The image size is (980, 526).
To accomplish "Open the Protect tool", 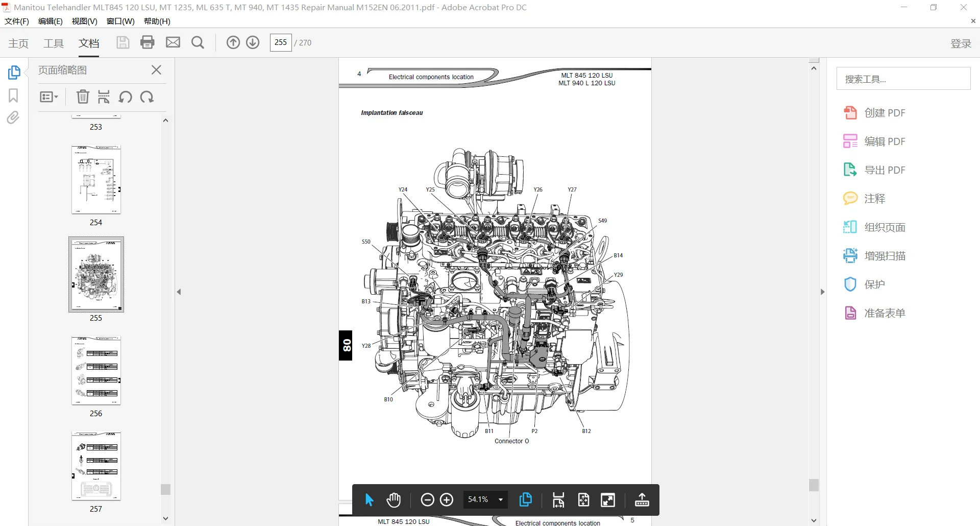I will tap(865, 284).
